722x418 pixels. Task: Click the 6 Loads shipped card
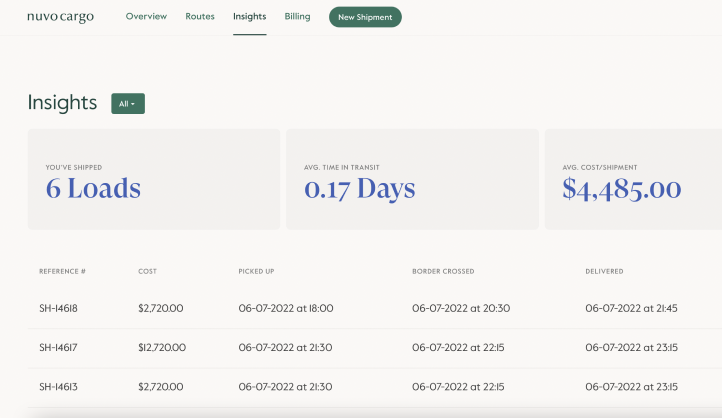pyautogui.click(x=153, y=179)
